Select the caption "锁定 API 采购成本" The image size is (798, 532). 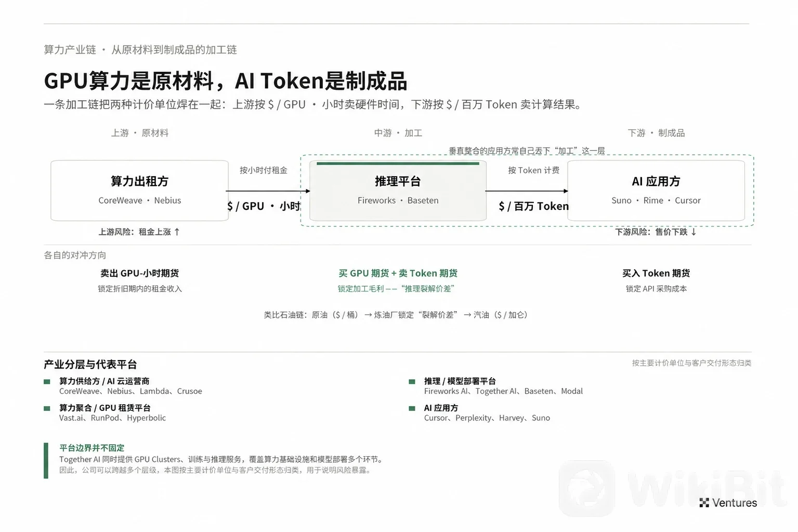point(656,289)
